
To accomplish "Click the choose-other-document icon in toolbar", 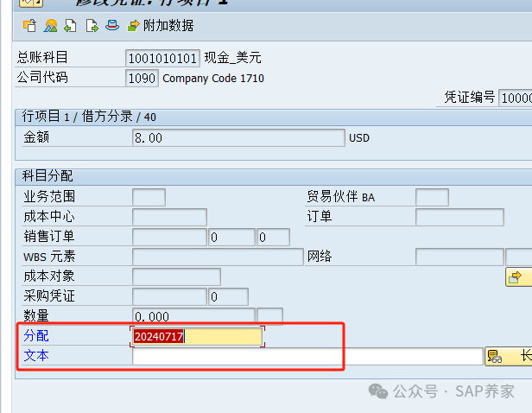I will click(x=30, y=25).
